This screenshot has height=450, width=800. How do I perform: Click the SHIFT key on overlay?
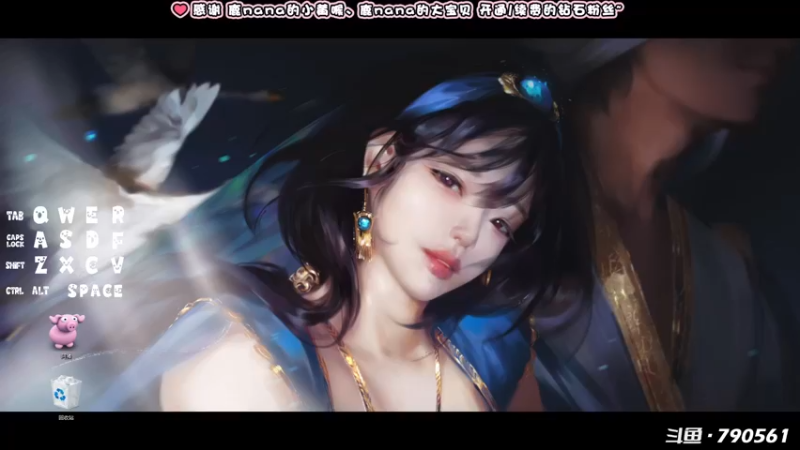[x=15, y=265]
